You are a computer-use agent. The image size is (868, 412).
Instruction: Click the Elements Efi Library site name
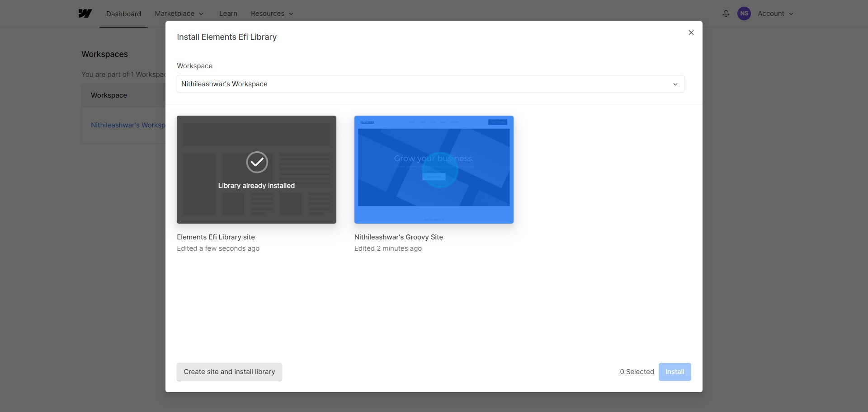tap(216, 237)
